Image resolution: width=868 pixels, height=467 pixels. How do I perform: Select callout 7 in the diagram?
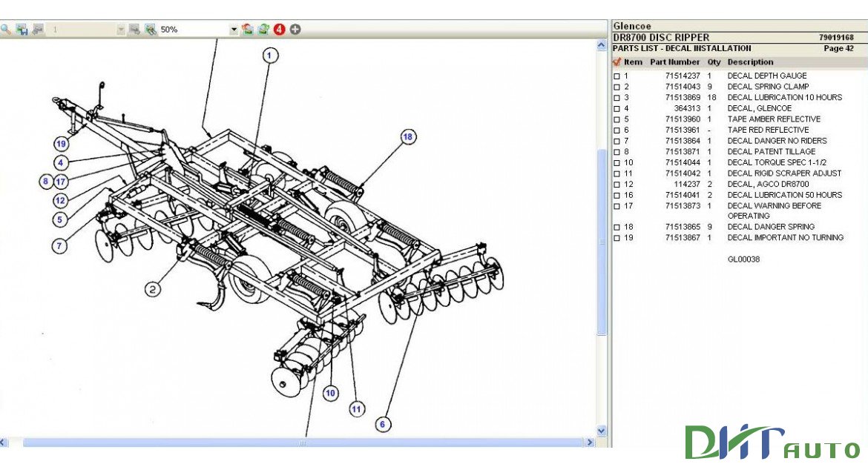[x=60, y=245]
